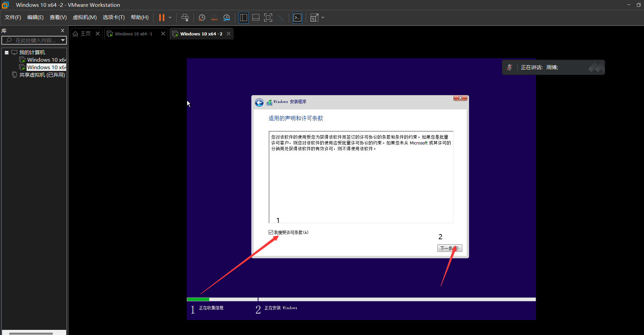This screenshot has width=644, height=335.
Task: Toggle the library sidebar view
Action: pos(243,17)
